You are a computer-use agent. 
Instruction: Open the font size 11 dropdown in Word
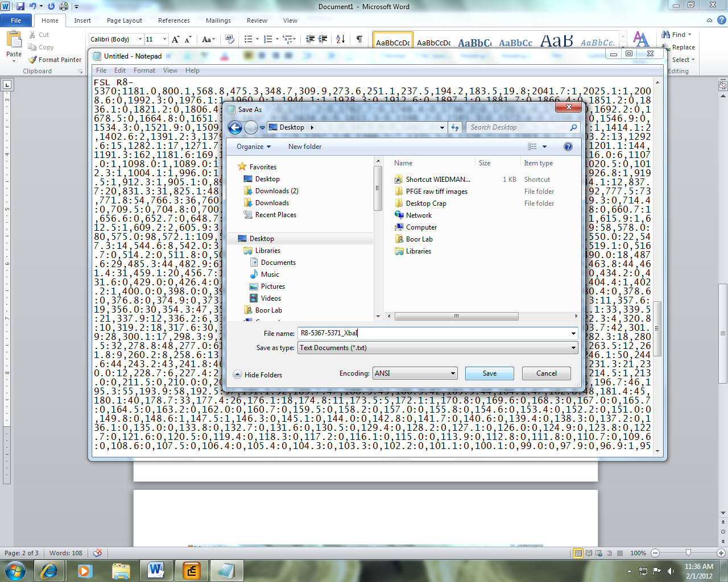(x=164, y=39)
